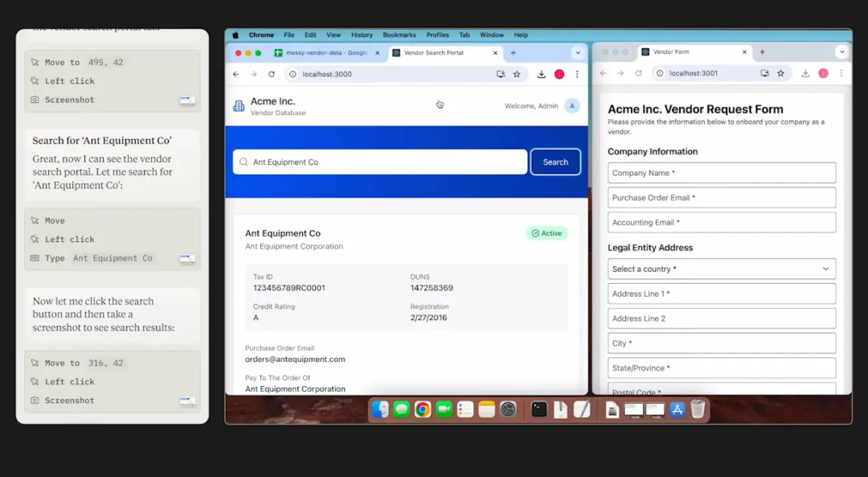Screen dimensions: 868x477
Task: Click the blue Search button
Action: [555, 162]
